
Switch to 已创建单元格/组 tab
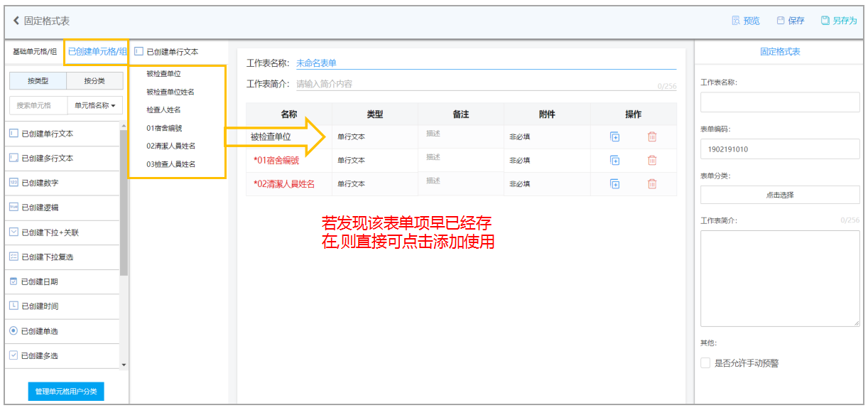pos(97,52)
